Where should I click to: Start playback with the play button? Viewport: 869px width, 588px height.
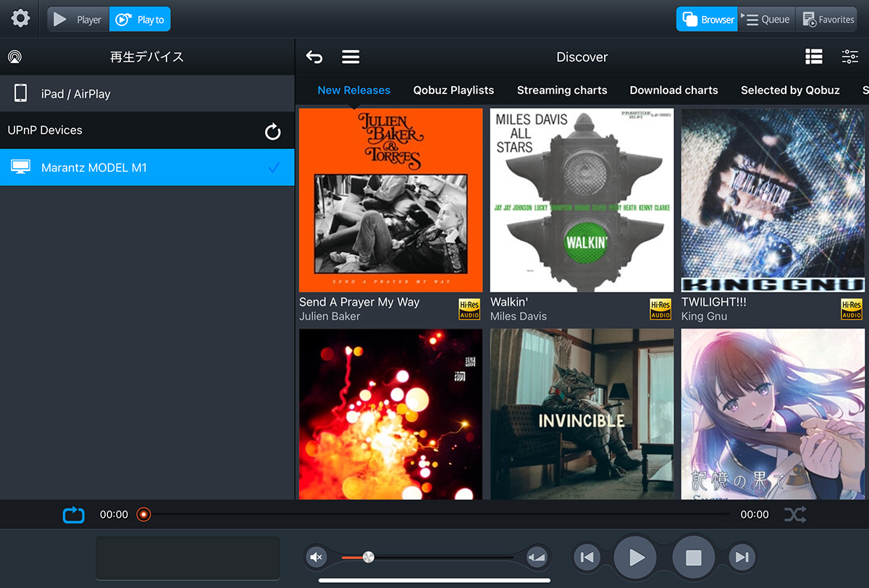[x=635, y=557]
